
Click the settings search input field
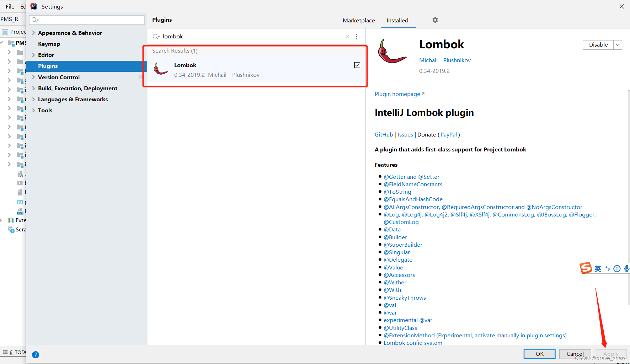tap(87, 20)
